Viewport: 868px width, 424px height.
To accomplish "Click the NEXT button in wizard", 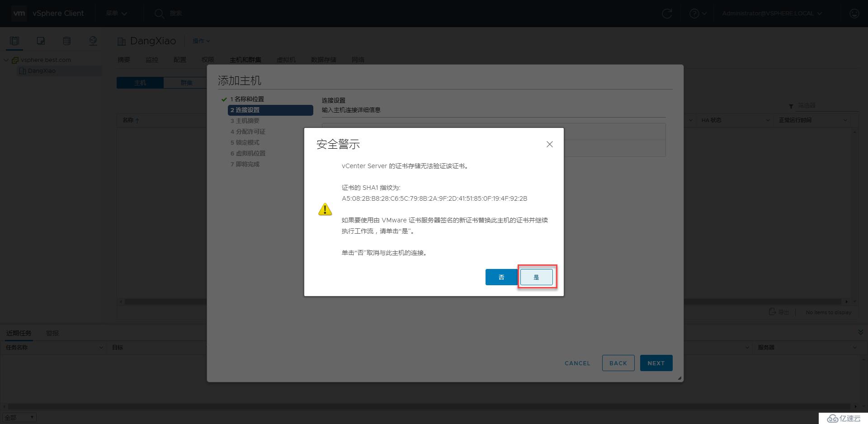I will coord(656,363).
